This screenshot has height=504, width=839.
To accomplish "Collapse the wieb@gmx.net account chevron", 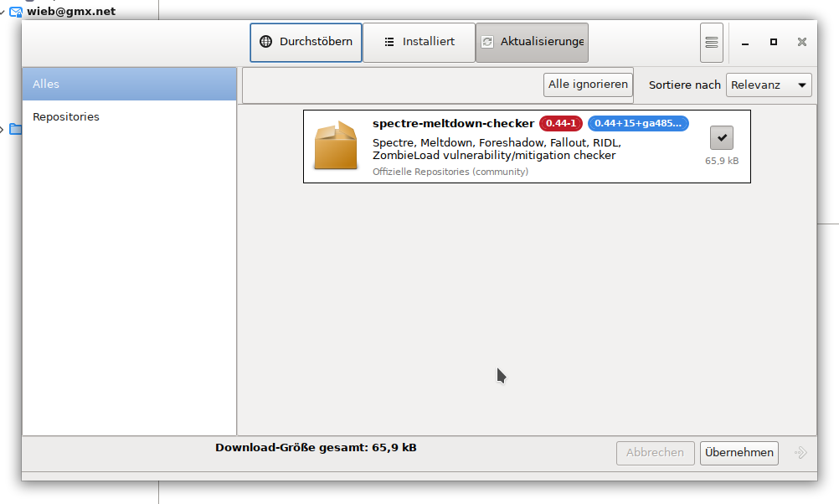I will click(3, 11).
